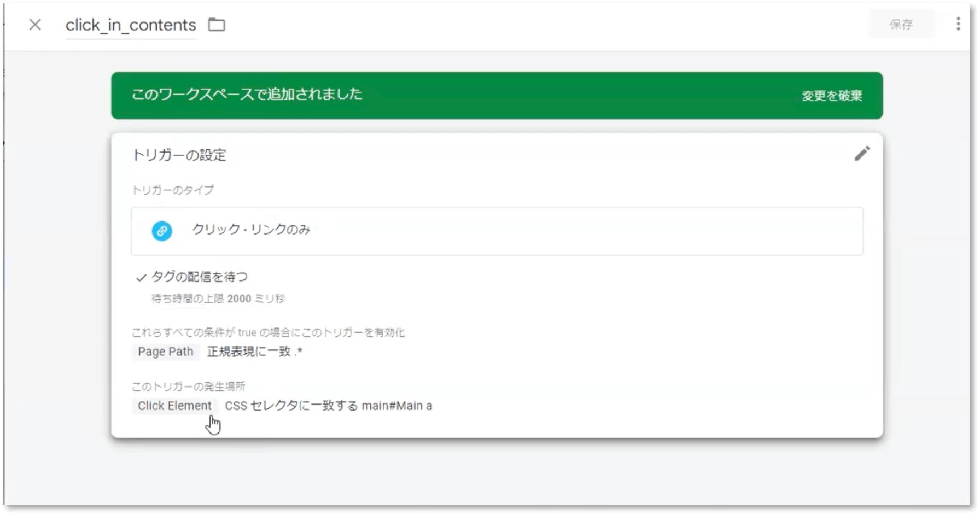Close the trigger editor with the X icon
Viewport: 980px width, 515px height.
click(x=35, y=25)
